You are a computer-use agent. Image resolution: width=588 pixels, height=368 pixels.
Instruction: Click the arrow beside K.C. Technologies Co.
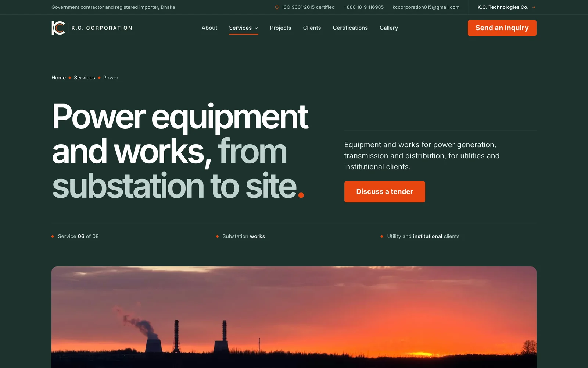pyautogui.click(x=534, y=7)
